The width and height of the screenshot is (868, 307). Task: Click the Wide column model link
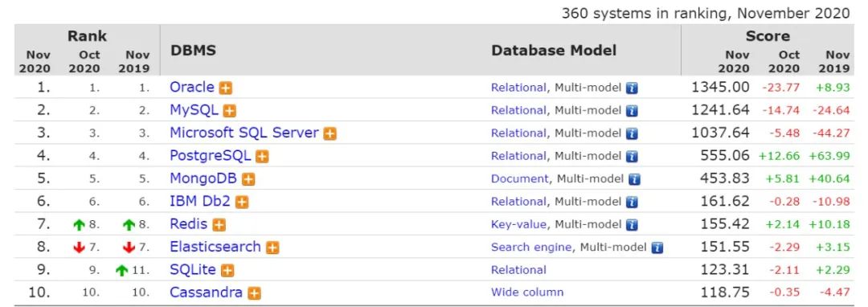[527, 292]
